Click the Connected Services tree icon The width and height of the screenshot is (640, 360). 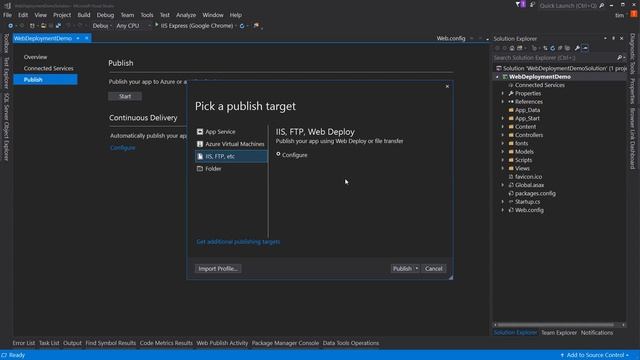pos(511,85)
